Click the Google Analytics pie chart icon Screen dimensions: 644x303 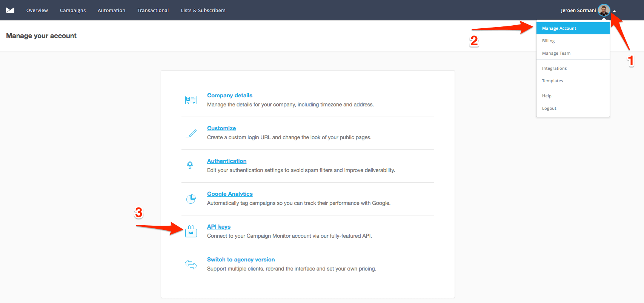191,199
